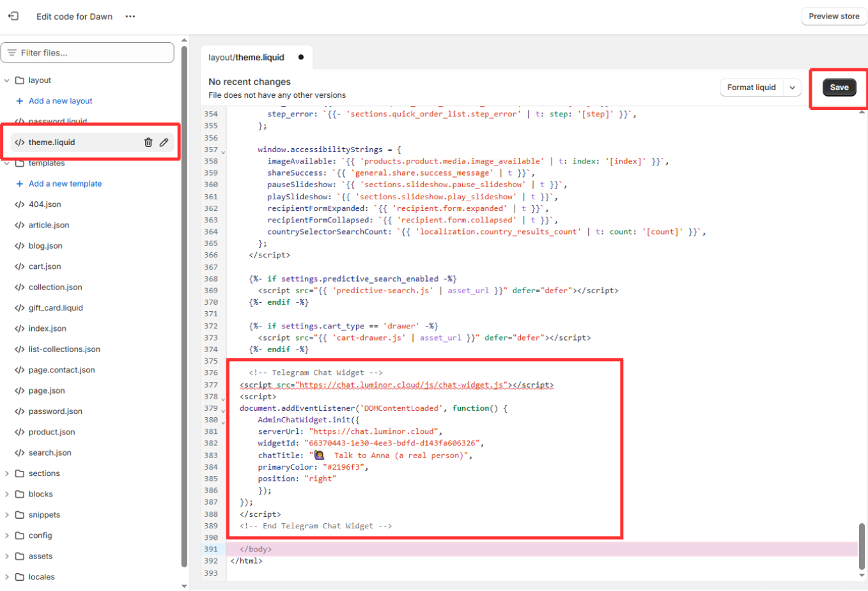Delete theme.liquid using the trash icon
Viewport: 868px width, 591px height.
point(148,142)
